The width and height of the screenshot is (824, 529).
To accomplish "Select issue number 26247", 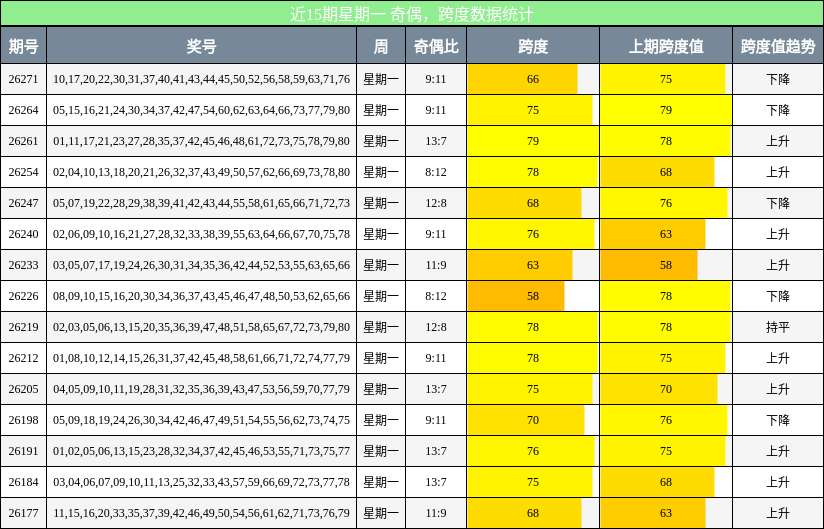I will click(24, 203).
